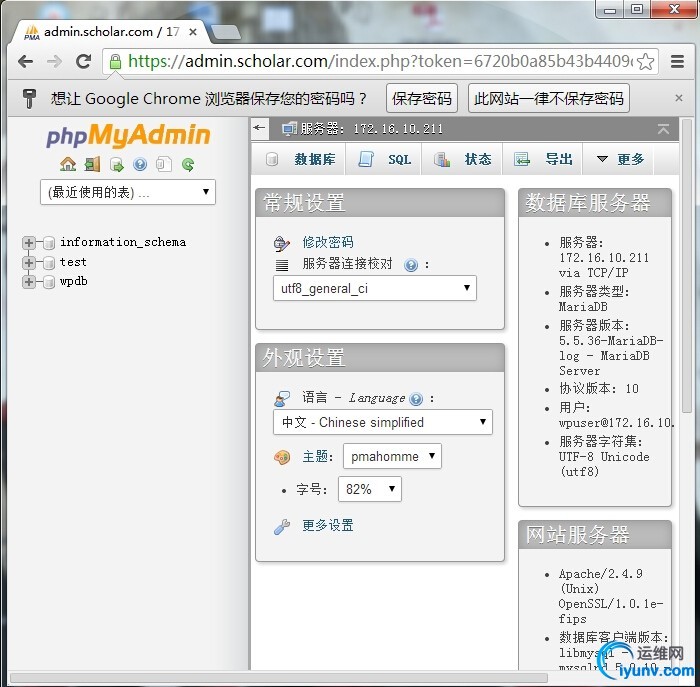Viewport: 700px width, 687px height.
Task: Click the help icon beside 服务器连接校对
Action: pyautogui.click(x=411, y=265)
